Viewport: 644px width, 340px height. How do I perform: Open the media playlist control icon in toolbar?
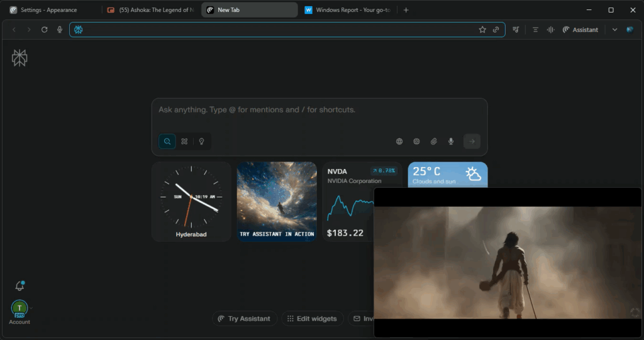pyautogui.click(x=516, y=30)
